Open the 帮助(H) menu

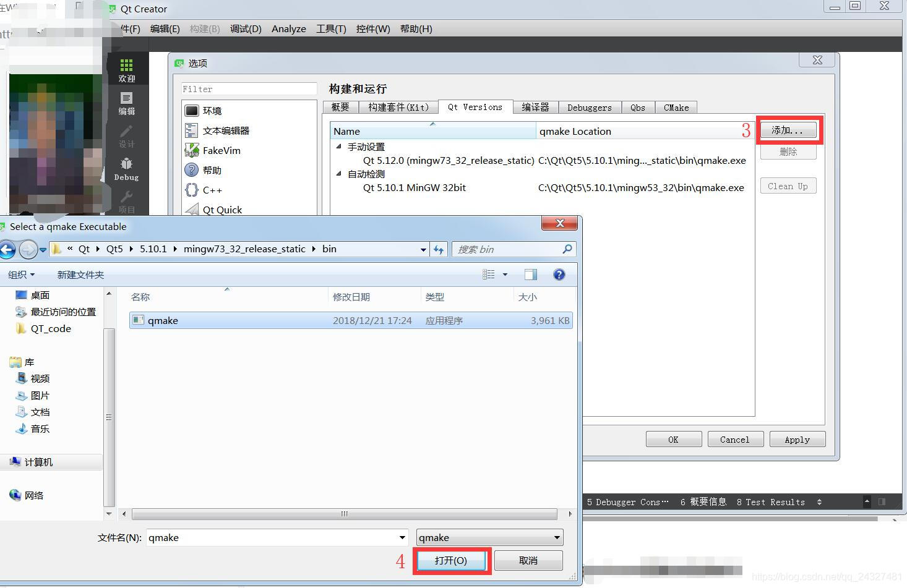tap(416, 28)
